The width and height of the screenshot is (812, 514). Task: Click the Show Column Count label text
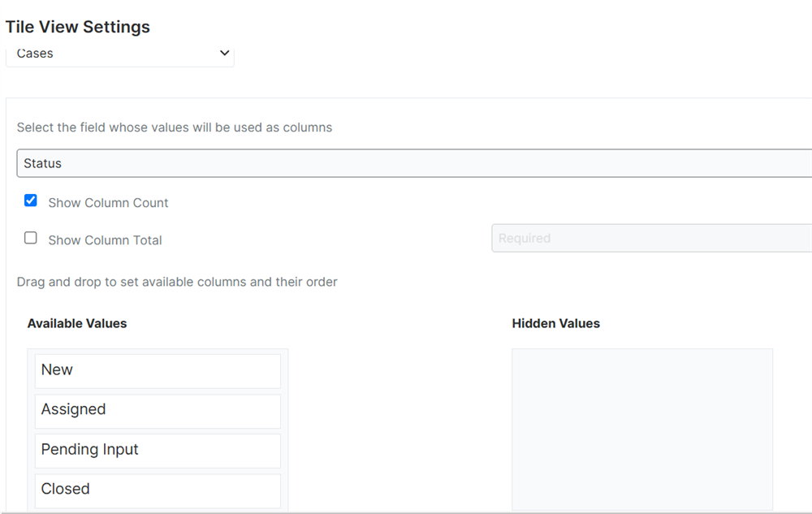108,203
